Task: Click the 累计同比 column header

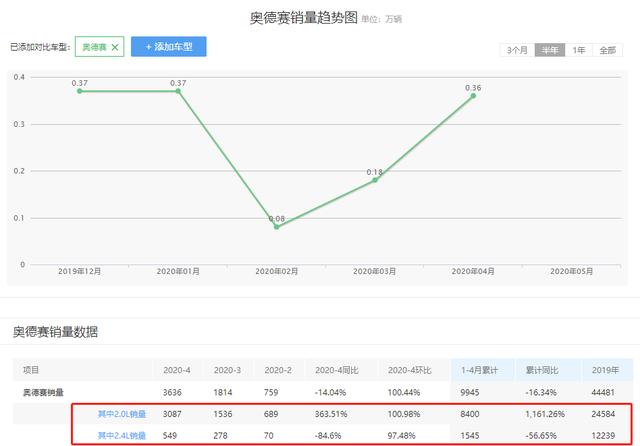Action: click(542, 370)
